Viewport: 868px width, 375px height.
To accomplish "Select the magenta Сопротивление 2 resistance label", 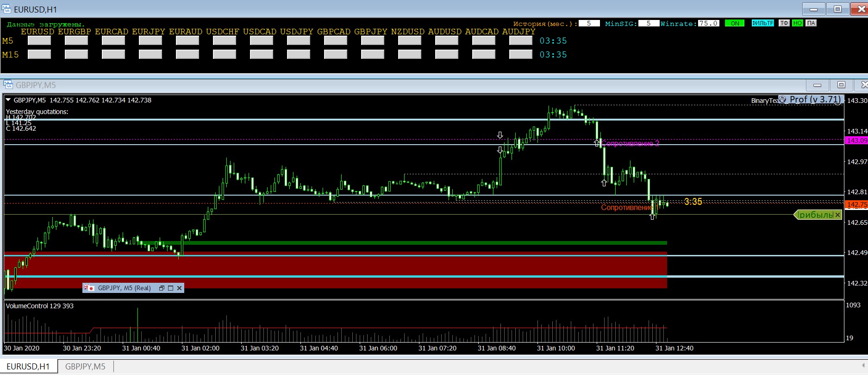I will coord(630,144).
